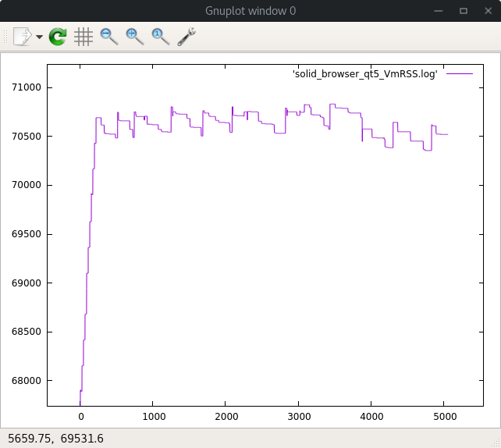Click the y-axis label 69000

click(27, 283)
